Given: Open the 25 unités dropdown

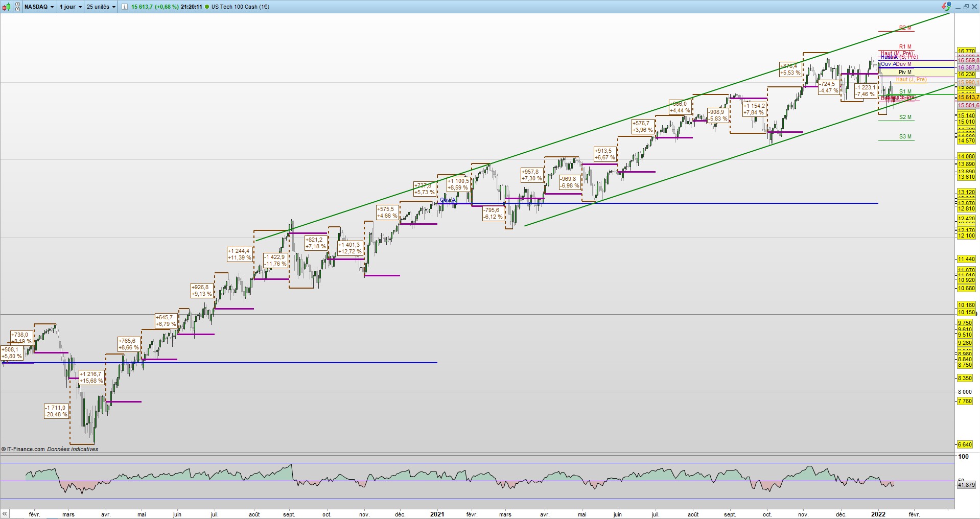Looking at the screenshot, I should tap(101, 7).
